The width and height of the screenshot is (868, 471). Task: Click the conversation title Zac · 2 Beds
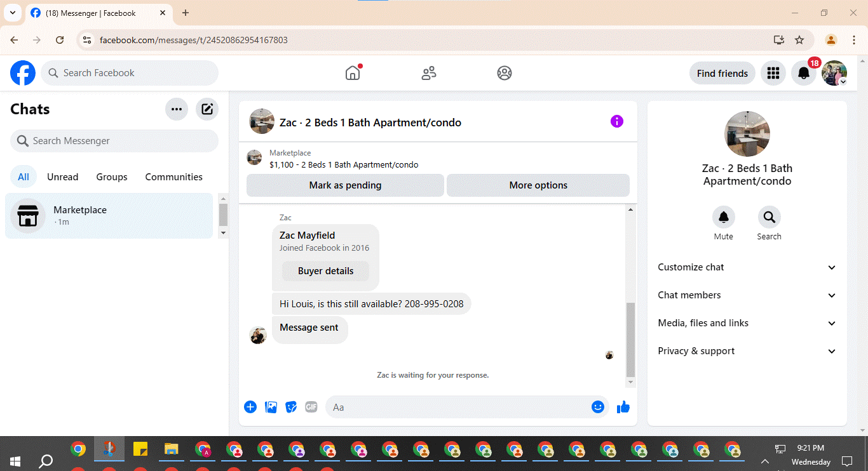[370, 123]
